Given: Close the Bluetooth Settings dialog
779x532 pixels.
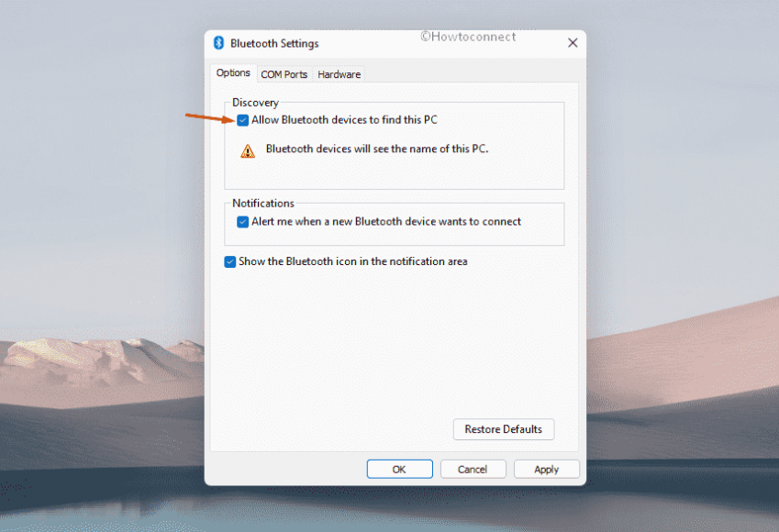Looking at the screenshot, I should coord(573,43).
